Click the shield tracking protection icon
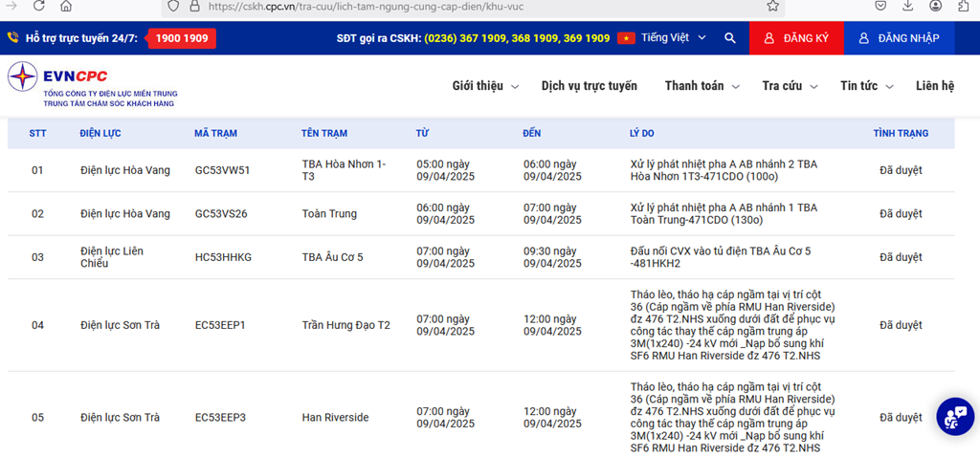This screenshot has width=980, height=457. pos(172,6)
